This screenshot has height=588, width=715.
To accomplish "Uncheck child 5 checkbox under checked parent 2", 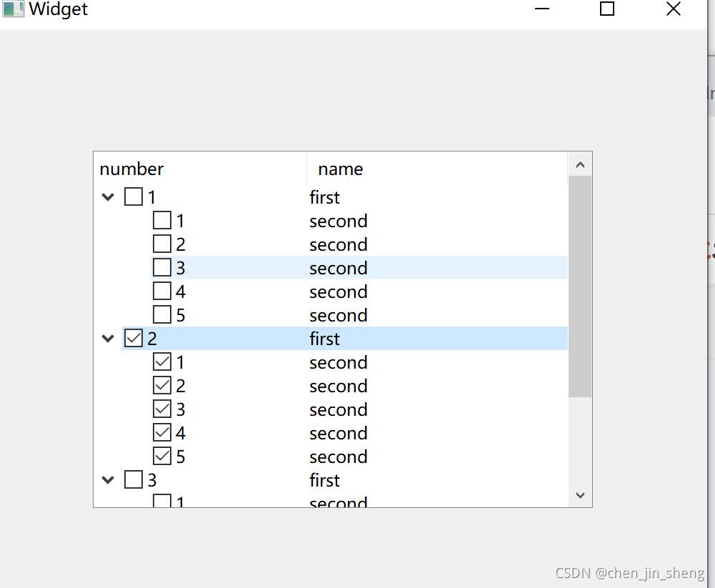I will click(162, 456).
